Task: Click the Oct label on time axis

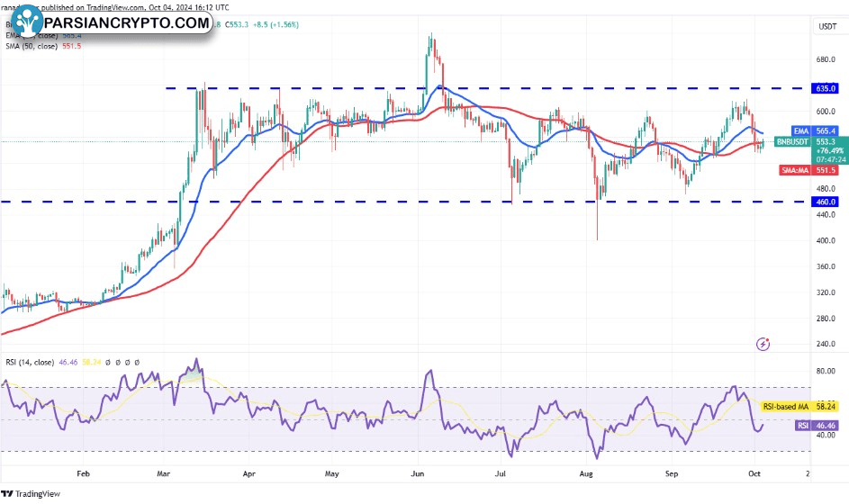Action: [754, 473]
